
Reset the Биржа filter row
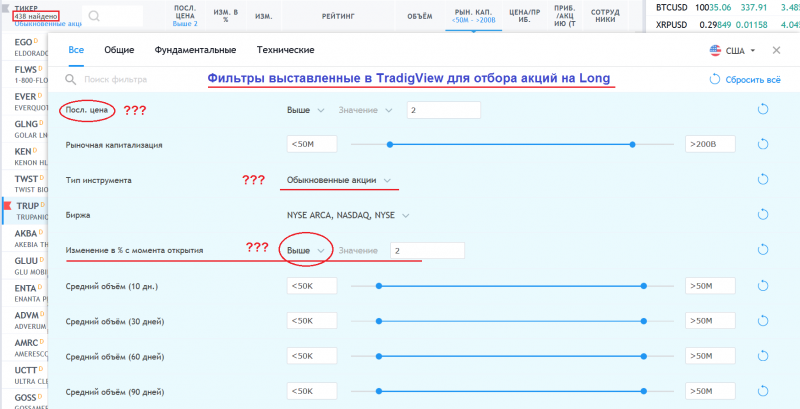coord(763,215)
